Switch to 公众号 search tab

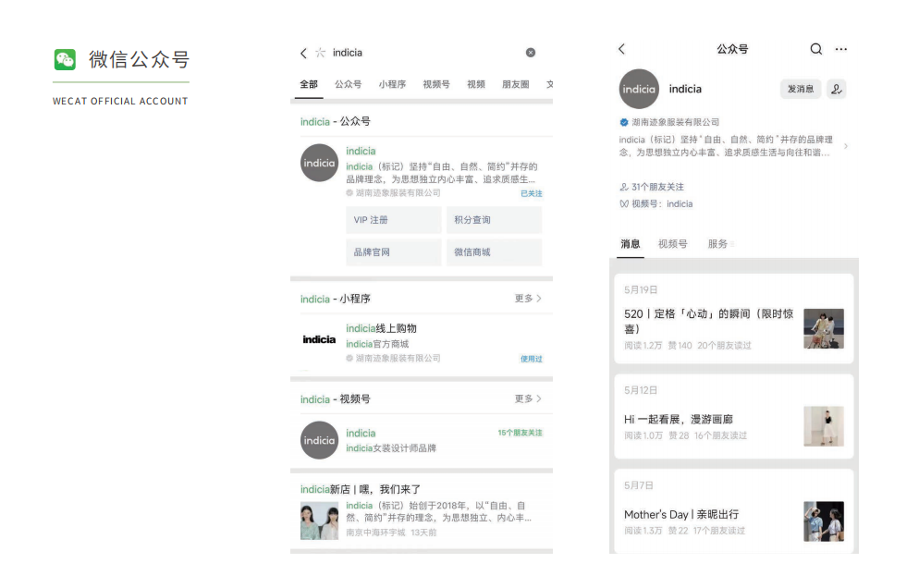click(x=349, y=84)
